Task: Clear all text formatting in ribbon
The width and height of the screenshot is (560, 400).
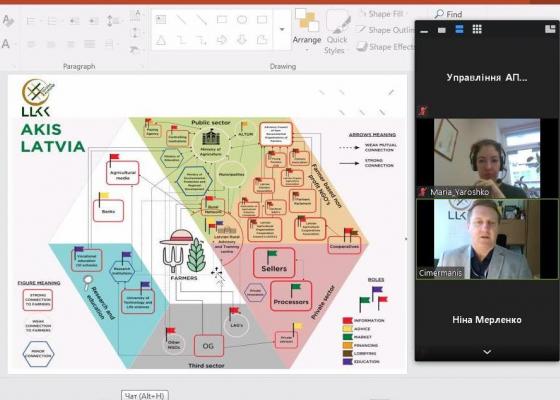Action: [x=8, y=21]
